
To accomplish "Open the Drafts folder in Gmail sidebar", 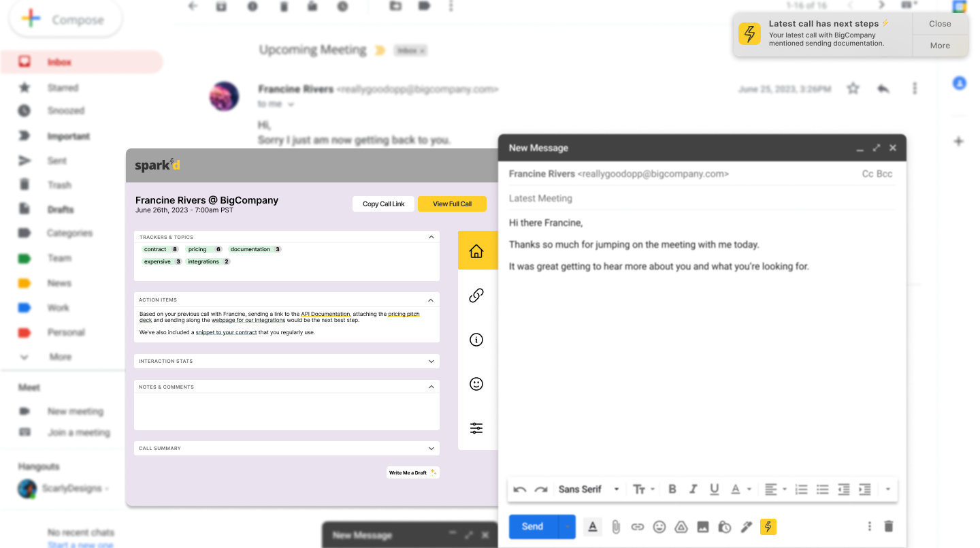I will click(x=61, y=210).
